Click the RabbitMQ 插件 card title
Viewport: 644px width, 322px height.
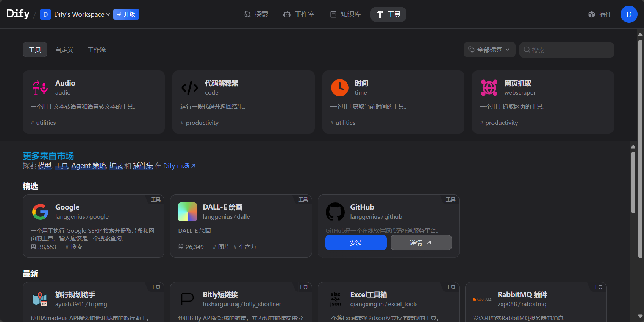point(522,294)
